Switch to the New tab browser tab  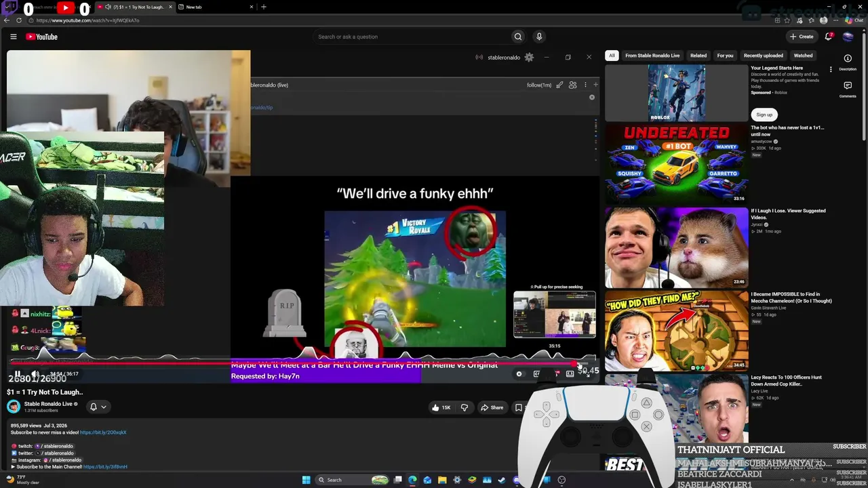pyautogui.click(x=216, y=7)
